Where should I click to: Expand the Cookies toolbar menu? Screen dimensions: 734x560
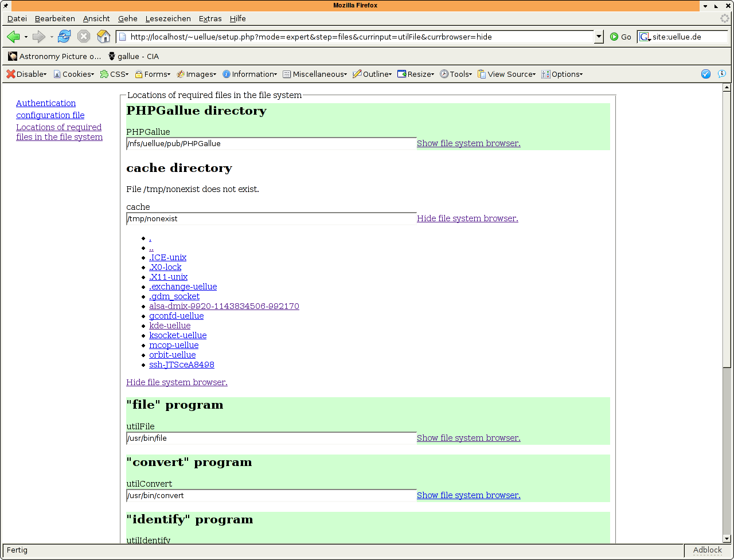click(74, 74)
